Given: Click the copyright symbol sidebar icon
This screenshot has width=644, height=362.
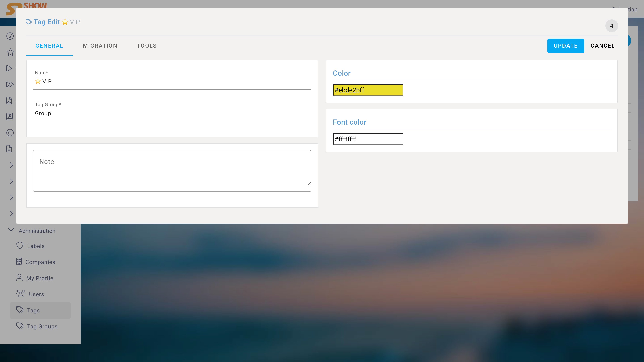Looking at the screenshot, I should [x=10, y=132].
